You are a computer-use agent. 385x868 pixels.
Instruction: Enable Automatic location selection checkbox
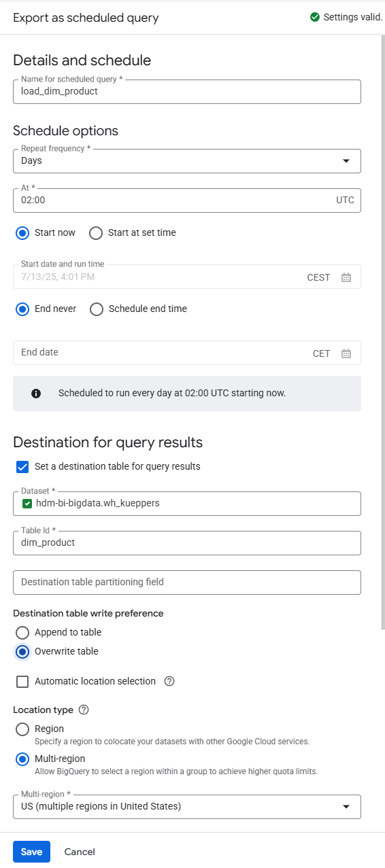22,681
